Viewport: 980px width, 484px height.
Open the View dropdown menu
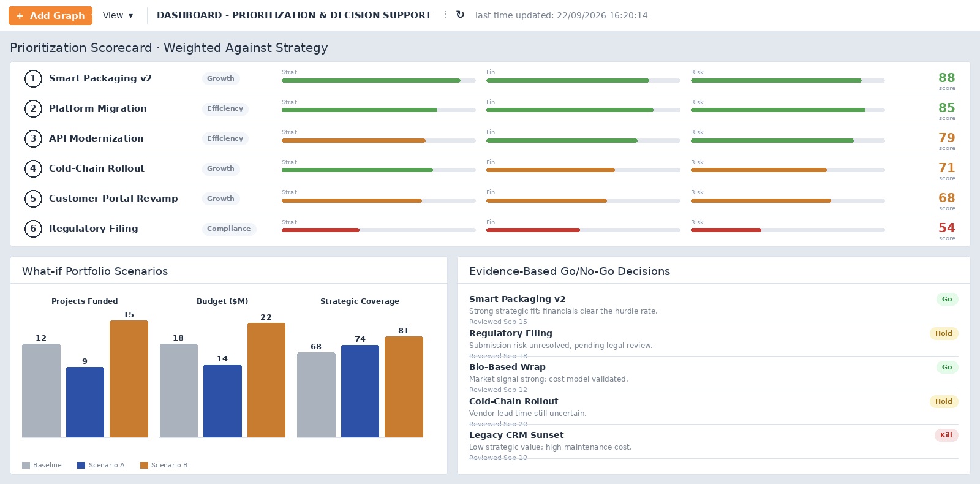pyautogui.click(x=118, y=15)
